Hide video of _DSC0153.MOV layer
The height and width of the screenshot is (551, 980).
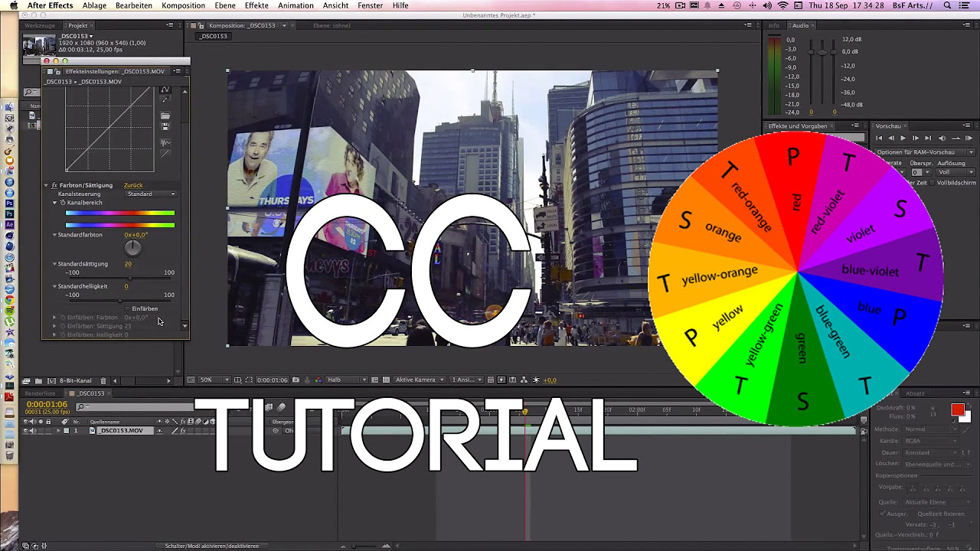click(25, 431)
